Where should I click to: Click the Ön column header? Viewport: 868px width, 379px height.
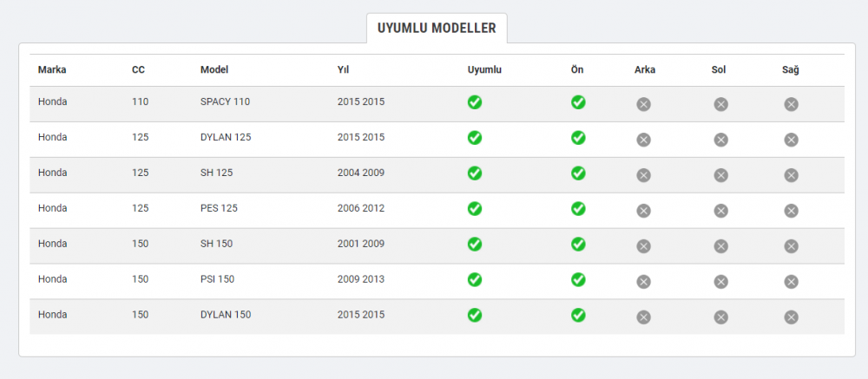(x=577, y=69)
